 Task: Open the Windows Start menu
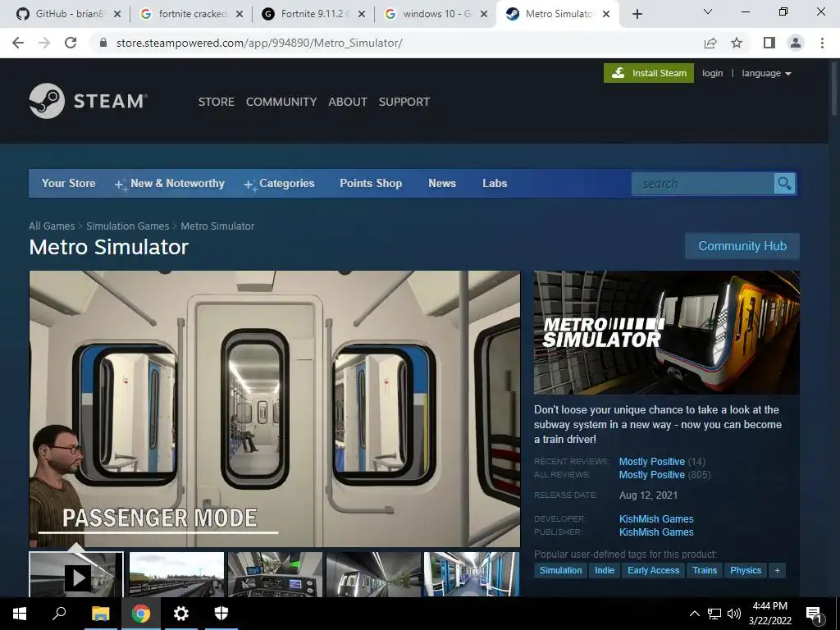(x=20, y=614)
